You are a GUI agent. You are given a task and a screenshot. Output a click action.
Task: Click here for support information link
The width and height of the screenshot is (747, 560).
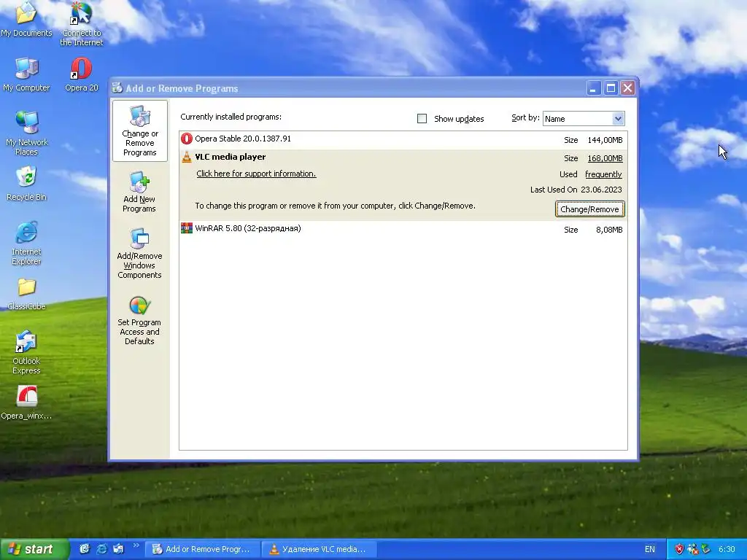(256, 174)
